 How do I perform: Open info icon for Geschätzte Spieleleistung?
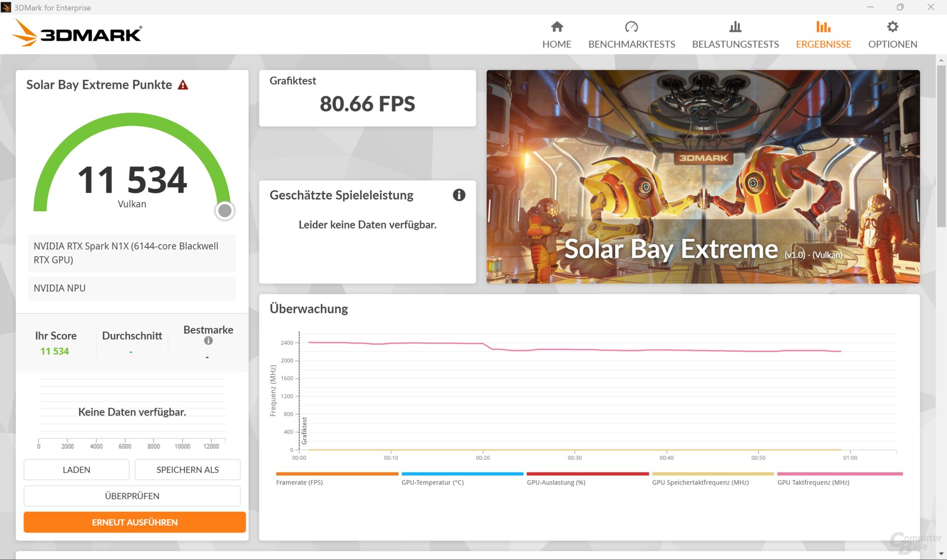click(x=459, y=195)
